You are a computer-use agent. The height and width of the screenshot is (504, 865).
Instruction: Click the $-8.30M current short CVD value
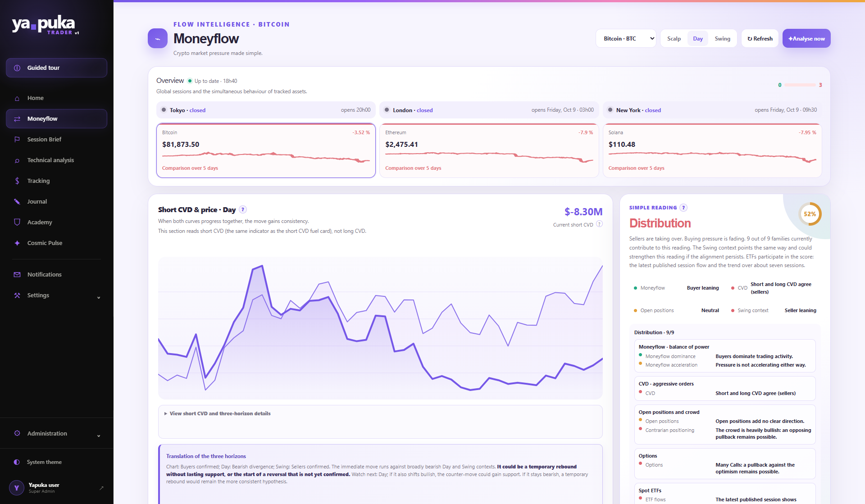[x=583, y=212]
